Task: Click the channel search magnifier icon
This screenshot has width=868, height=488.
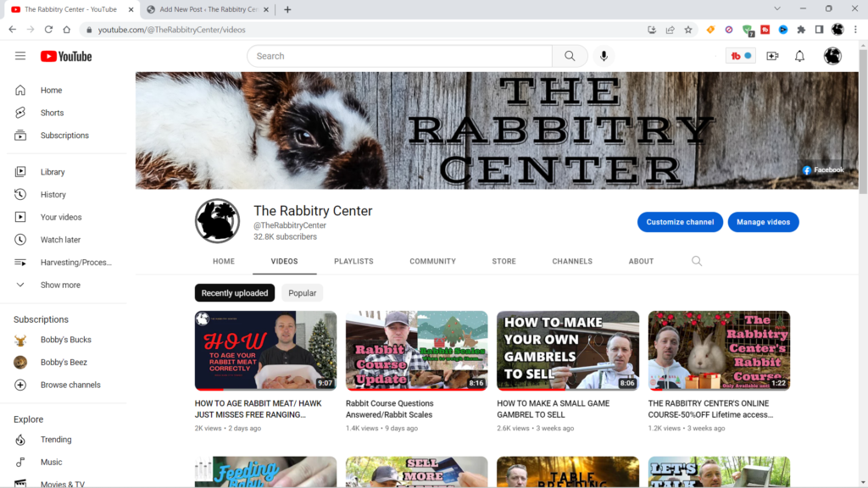Action: pyautogui.click(x=697, y=261)
